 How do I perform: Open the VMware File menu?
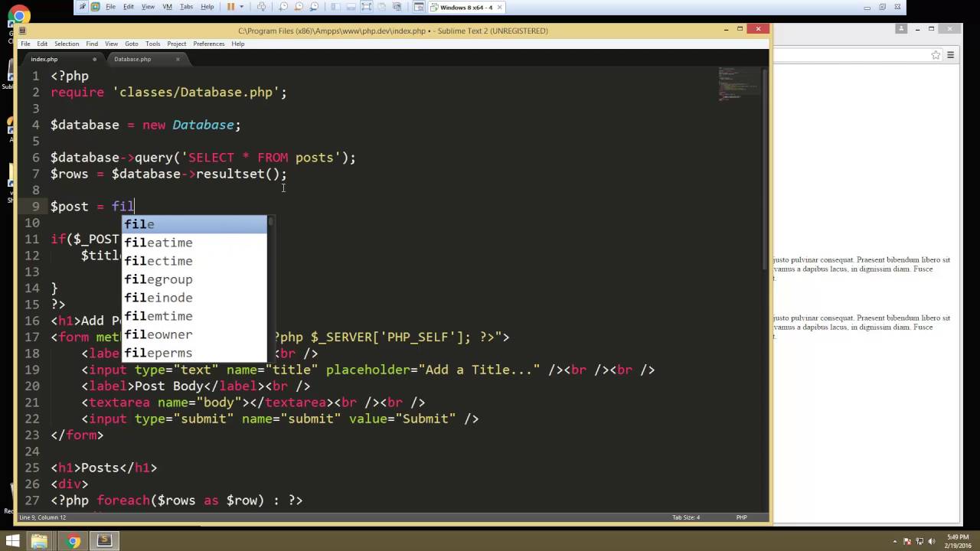pyautogui.click(x=110, y=7)
